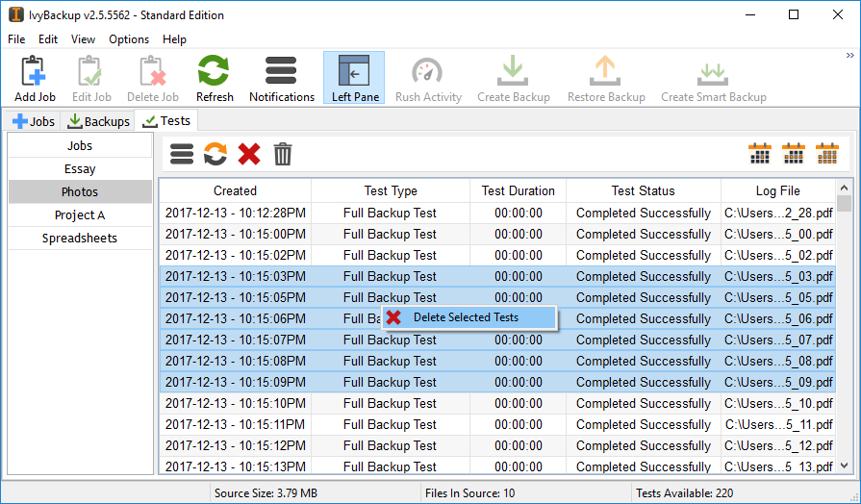Screen dimensions: 861x504
Task: Click log file ending 5_11.pdf
Action: 778,424
